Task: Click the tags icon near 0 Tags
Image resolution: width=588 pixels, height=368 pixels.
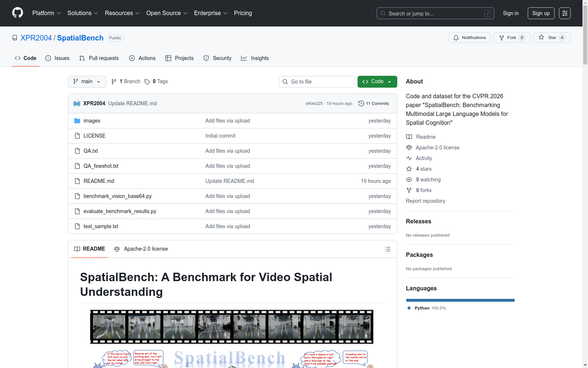Action: click(147, 81)
